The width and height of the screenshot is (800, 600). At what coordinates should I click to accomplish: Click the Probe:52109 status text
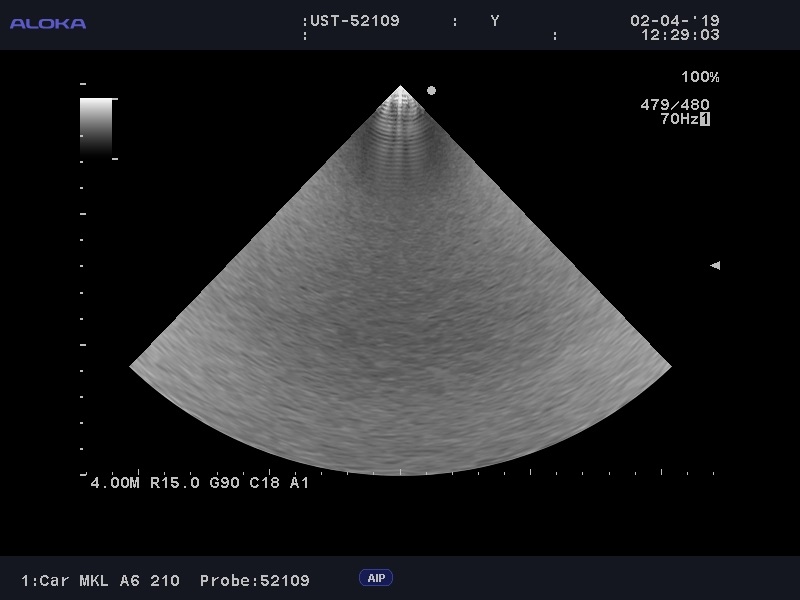[255, 581]
